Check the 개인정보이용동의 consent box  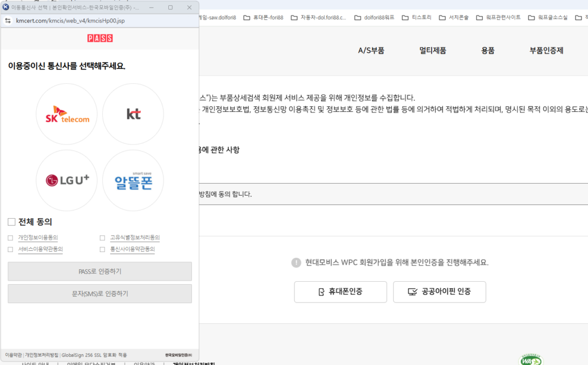click(10, 237)
